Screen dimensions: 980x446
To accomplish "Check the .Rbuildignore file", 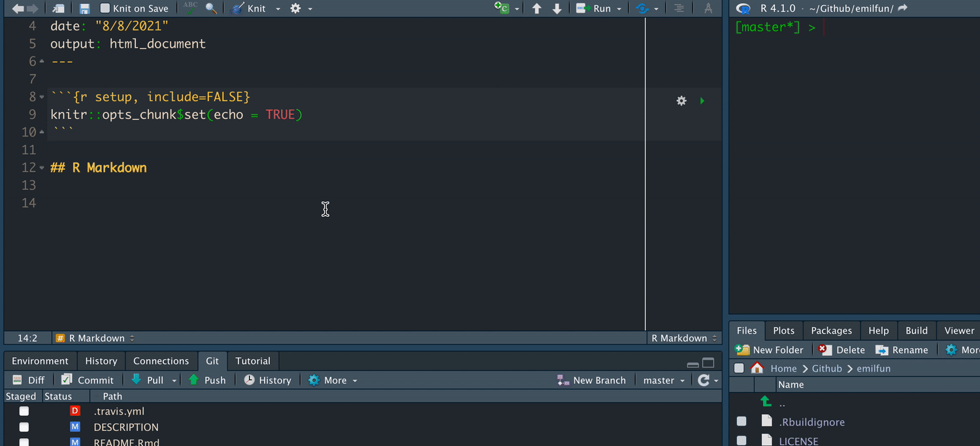I will point(742,421).
